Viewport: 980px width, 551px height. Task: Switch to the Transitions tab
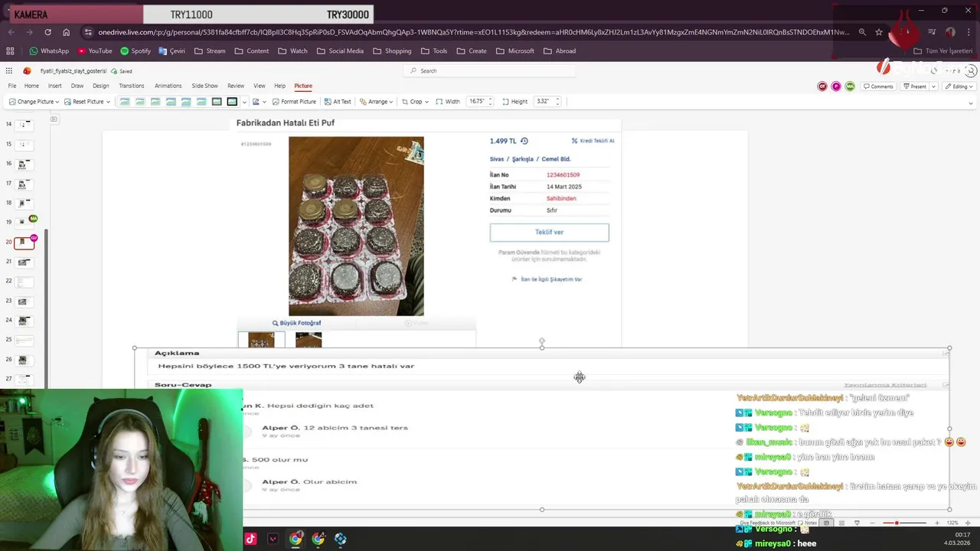click(131, 86)
